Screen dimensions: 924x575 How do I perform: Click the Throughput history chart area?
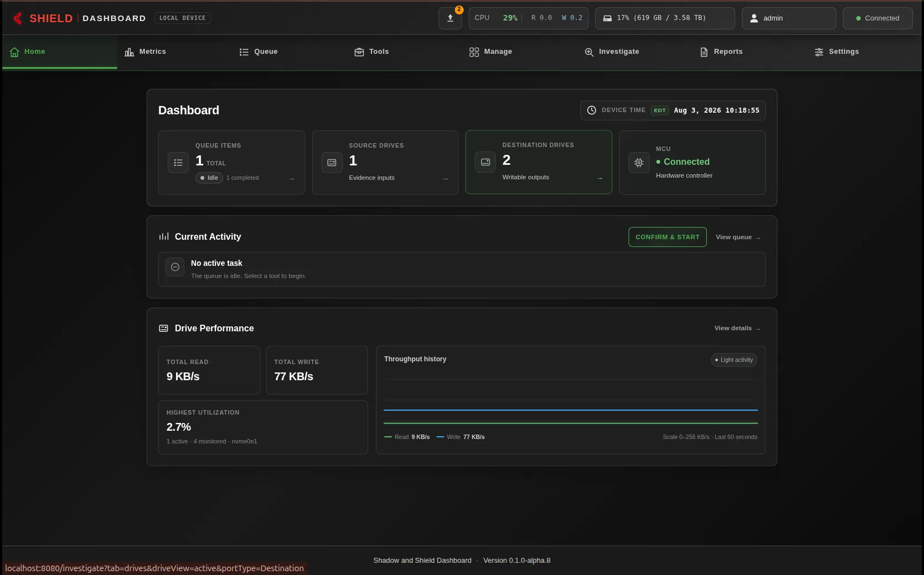click(570, 402)
